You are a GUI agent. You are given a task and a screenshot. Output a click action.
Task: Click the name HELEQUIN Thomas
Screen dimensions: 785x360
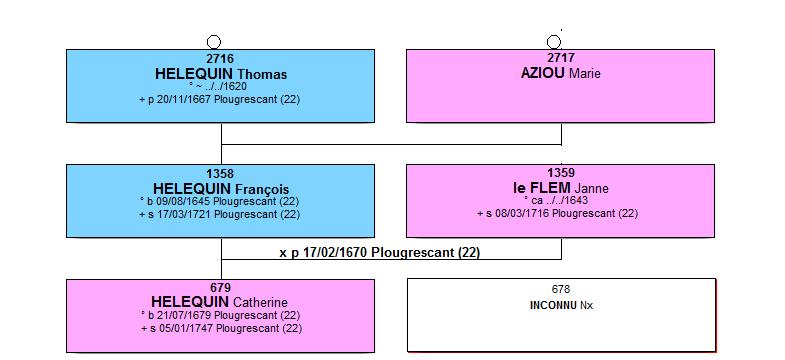click(x=221, y=74)
